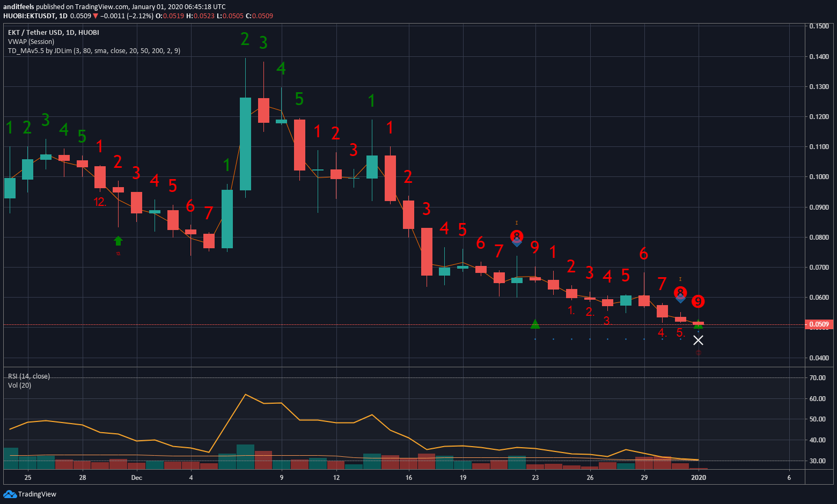Click the tallest volume bar on Dec 7
837x504 pixels.
click(x=245, y=457)
